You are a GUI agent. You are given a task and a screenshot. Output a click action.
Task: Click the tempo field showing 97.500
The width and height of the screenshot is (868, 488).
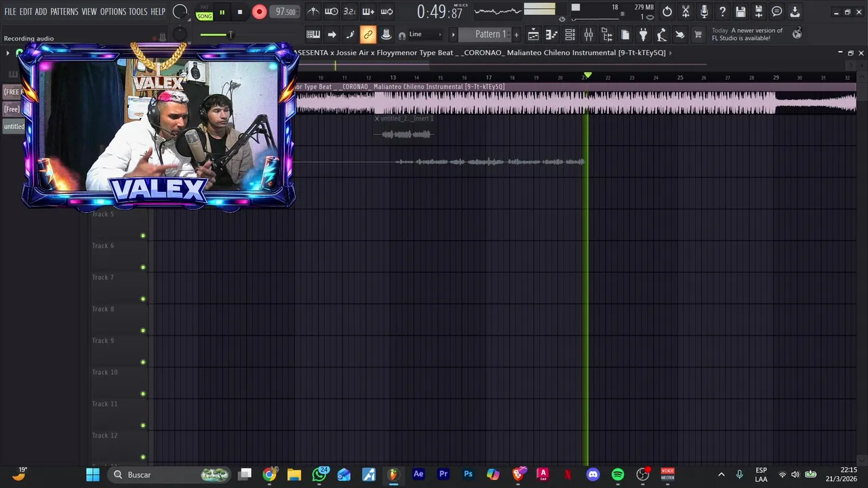click(x=285, y=12)
